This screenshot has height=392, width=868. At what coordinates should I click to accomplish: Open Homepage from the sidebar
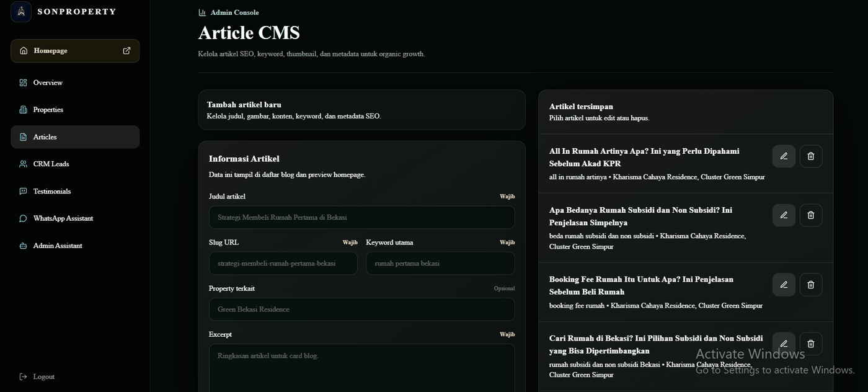(x=75, y=51)
